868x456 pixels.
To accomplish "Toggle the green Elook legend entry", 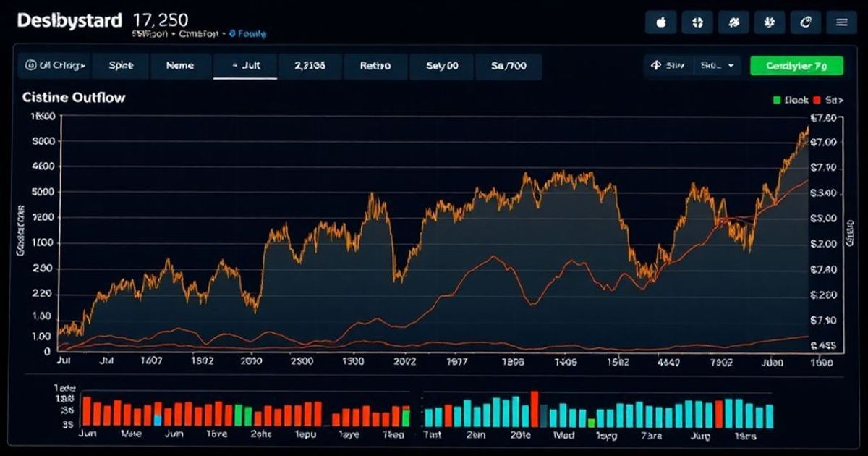I will [x=790, y=100].
